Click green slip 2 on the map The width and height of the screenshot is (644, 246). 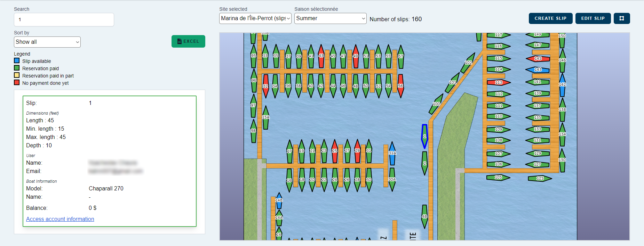click(424, 163)
